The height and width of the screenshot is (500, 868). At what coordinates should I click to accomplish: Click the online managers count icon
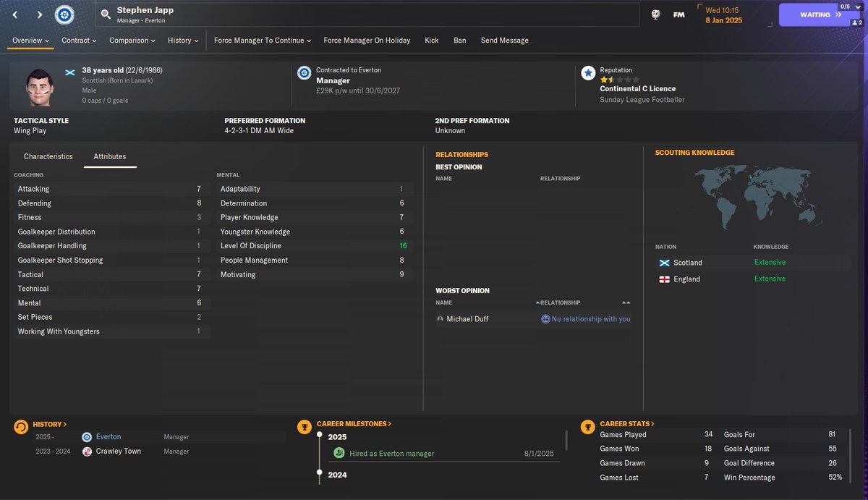click(856, 23)
